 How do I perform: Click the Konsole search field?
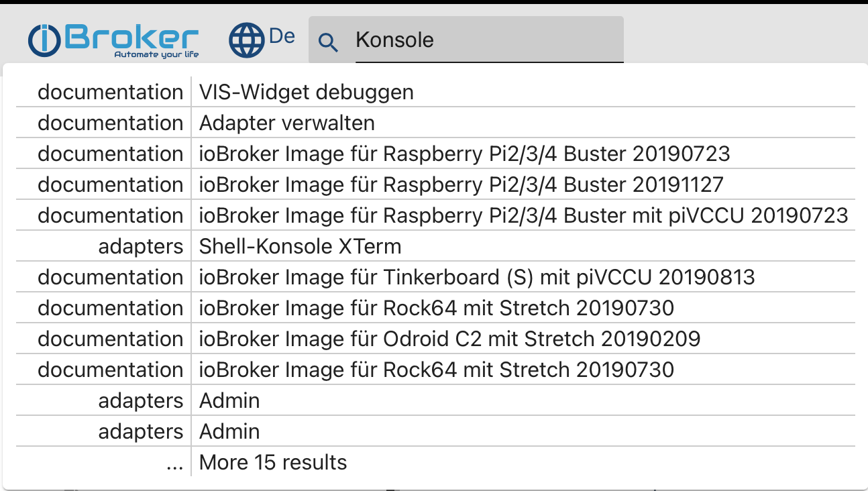point(489,40)
